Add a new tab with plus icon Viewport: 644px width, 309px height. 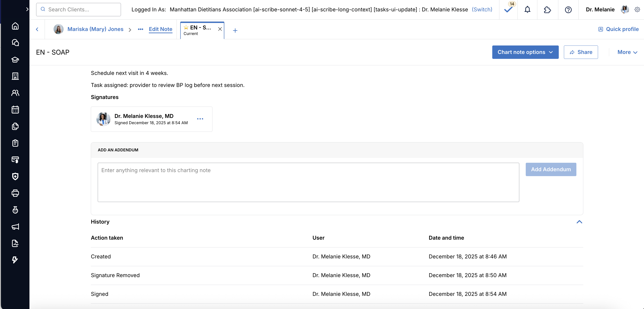coord(235,31)
